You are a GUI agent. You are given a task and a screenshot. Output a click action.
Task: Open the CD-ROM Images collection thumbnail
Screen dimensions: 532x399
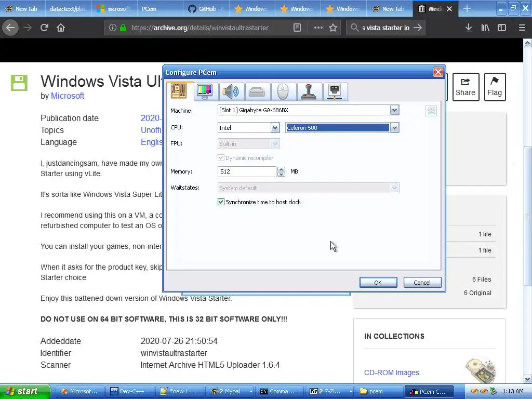[480, 371]
